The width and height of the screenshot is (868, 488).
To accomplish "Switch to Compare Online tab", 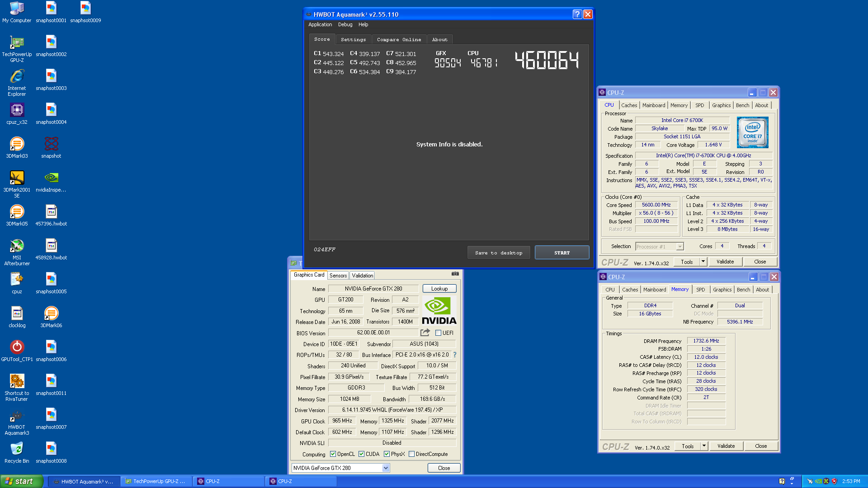I will tap(399, 40).
